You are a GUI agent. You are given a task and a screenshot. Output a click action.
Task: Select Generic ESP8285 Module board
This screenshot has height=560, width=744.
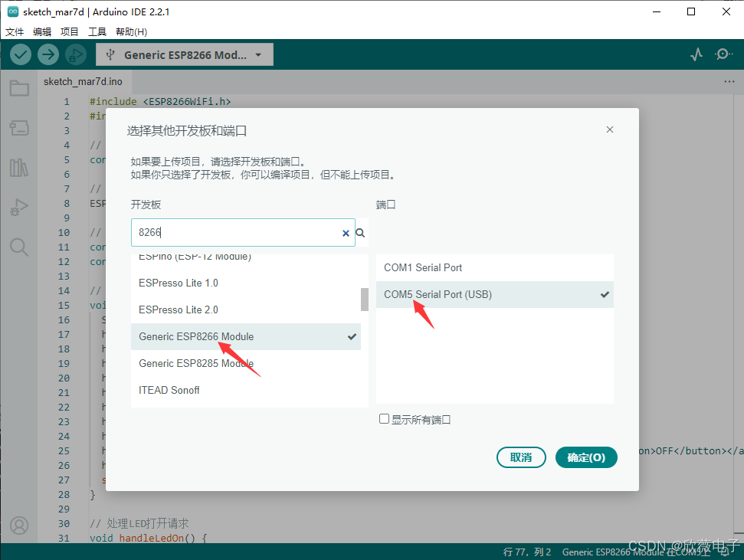coord(246,364)
